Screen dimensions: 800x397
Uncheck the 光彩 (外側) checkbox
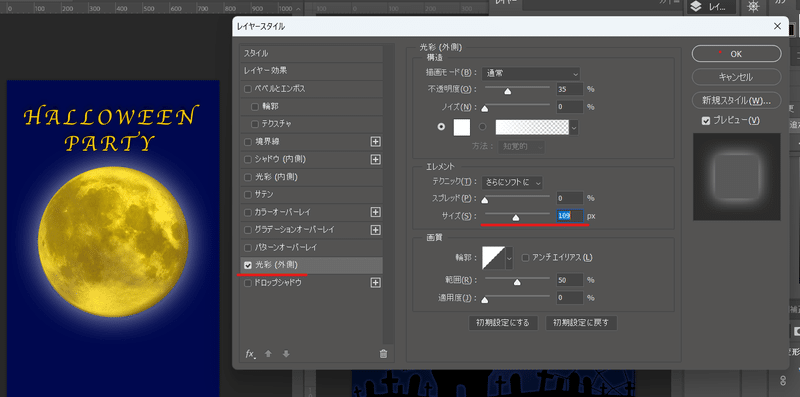click(x=248, y=265)
